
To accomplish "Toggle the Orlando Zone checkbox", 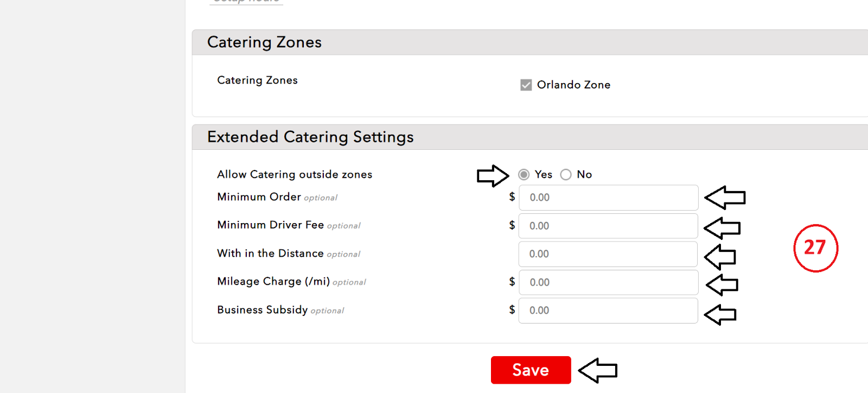I will 526,85.
